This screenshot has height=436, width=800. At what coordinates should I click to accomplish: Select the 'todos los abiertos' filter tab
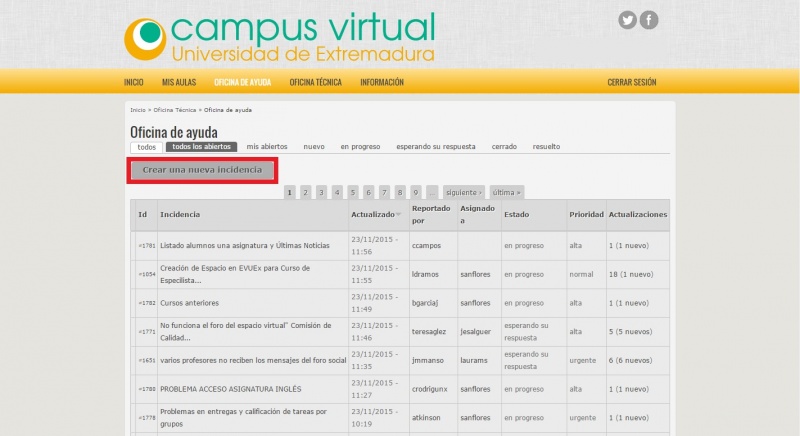pos(201,147)
